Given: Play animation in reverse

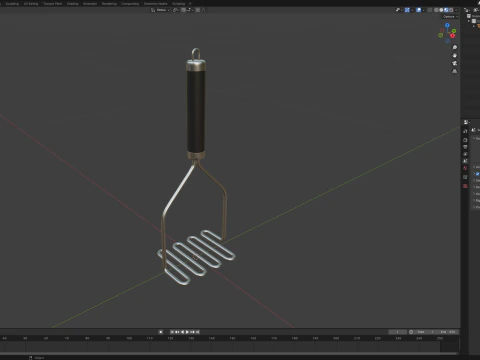Looking at the screenshot, I should [x=182, y=332].
